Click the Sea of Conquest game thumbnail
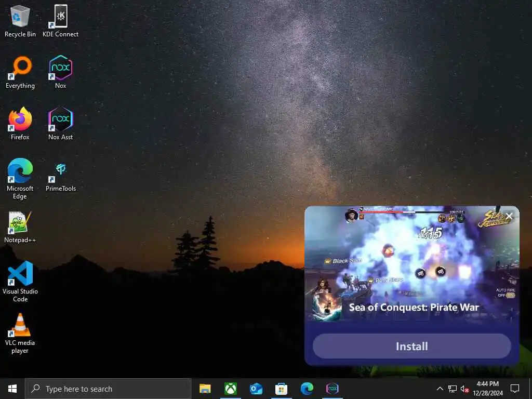The image size is (532, 399). (327, 307)
